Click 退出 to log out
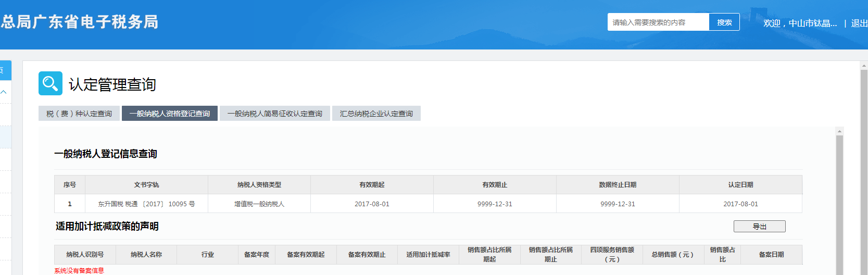This screenshot has width=868, height=275. click(x=859, y=23)
